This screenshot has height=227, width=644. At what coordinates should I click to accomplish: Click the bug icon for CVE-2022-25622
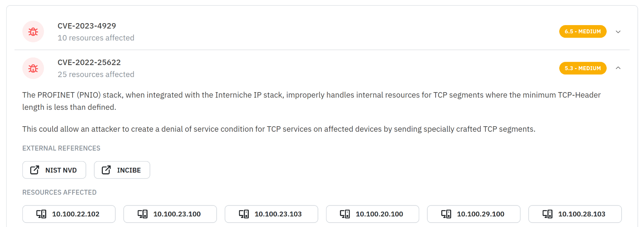point(33,68)
